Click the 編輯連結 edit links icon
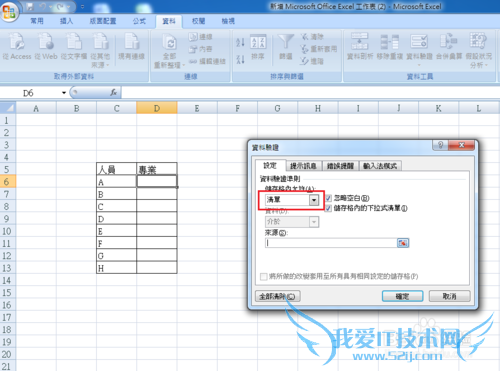This screenshot has width=500, height=371. 193,61
